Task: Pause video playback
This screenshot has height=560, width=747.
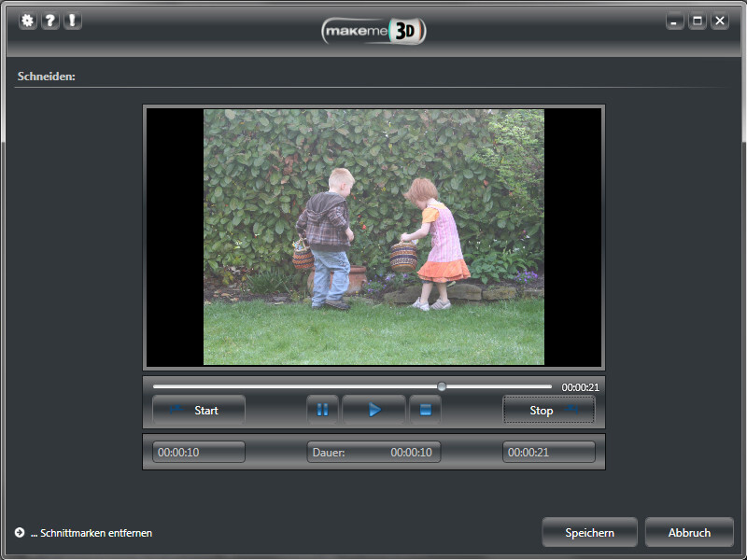Action: click(x=322, y=409)
